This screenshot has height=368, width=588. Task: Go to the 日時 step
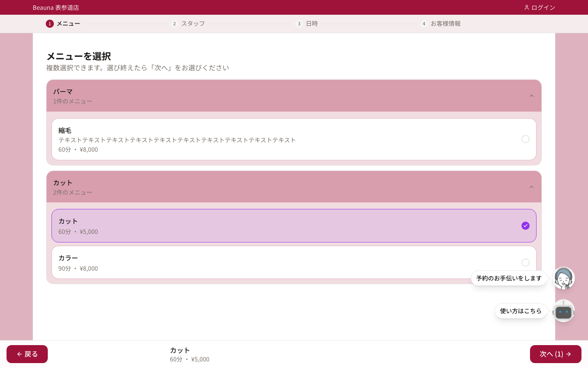tap(312, 24)
